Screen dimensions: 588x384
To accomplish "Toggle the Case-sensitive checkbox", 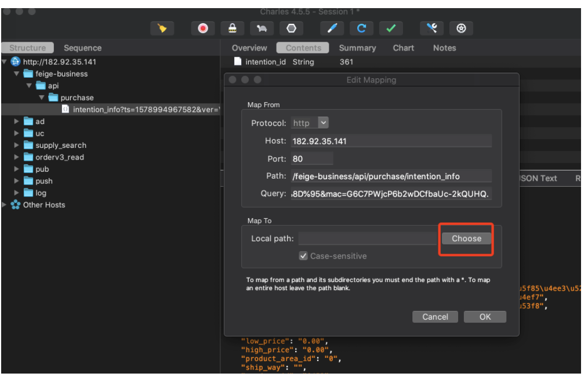I will coord(303,256).
